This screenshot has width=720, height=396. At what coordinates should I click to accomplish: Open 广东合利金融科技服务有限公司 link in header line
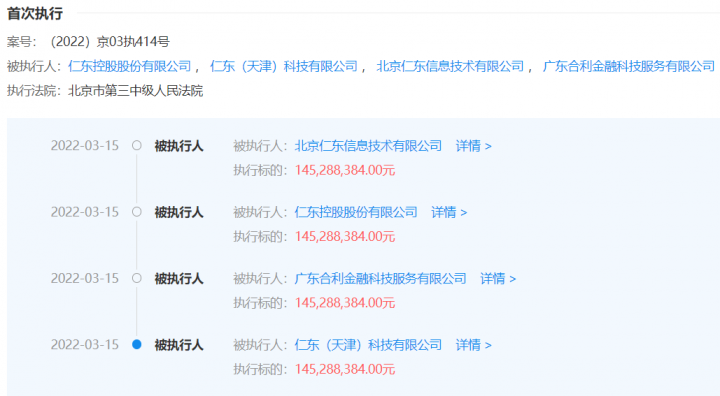(x=629, y=67)
